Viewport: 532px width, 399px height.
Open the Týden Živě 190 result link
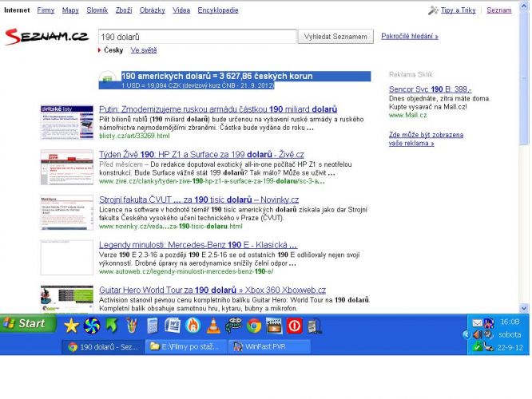pyautogui.click(x=201, y=154)
